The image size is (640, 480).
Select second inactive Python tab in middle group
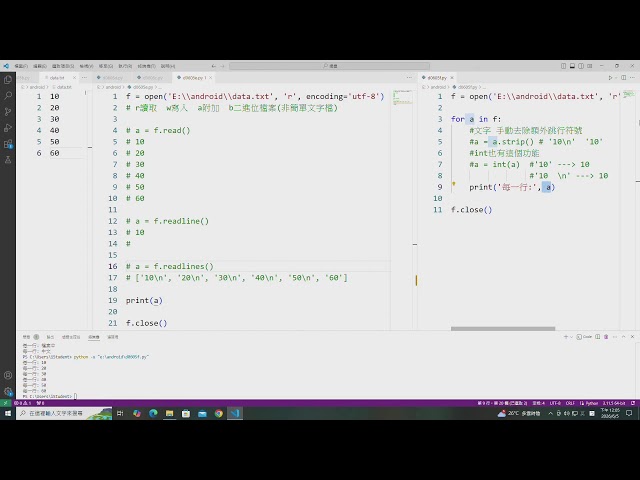(151, 78)
